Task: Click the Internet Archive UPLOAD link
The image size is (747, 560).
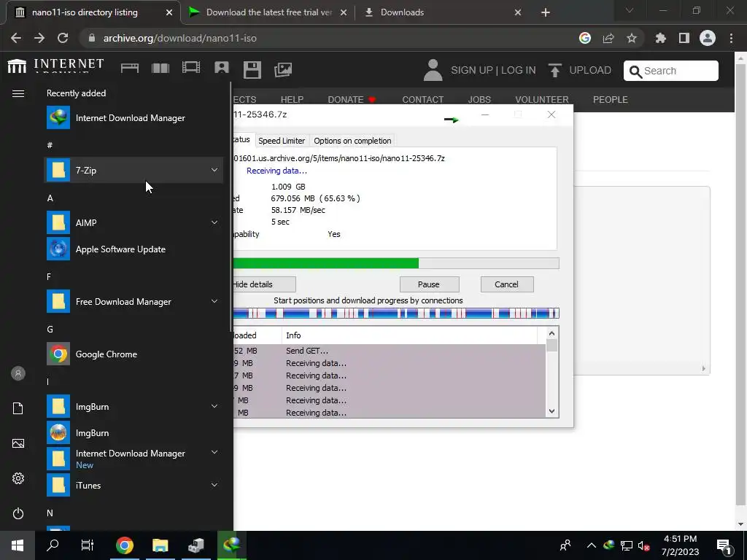Action: click(580, 70)
